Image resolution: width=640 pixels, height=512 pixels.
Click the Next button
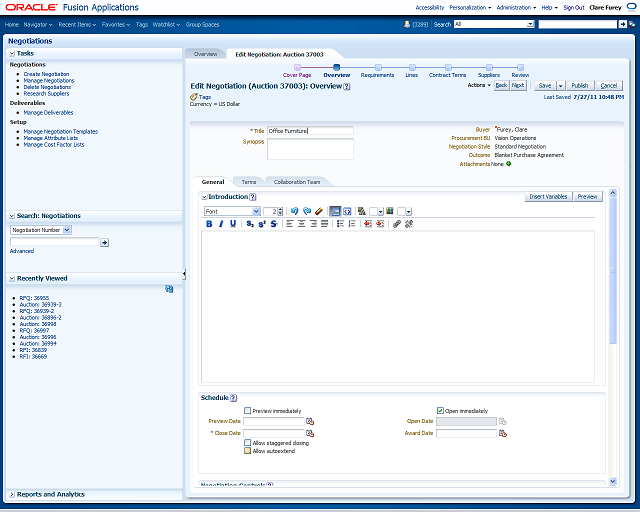click(x=518, y=85)
